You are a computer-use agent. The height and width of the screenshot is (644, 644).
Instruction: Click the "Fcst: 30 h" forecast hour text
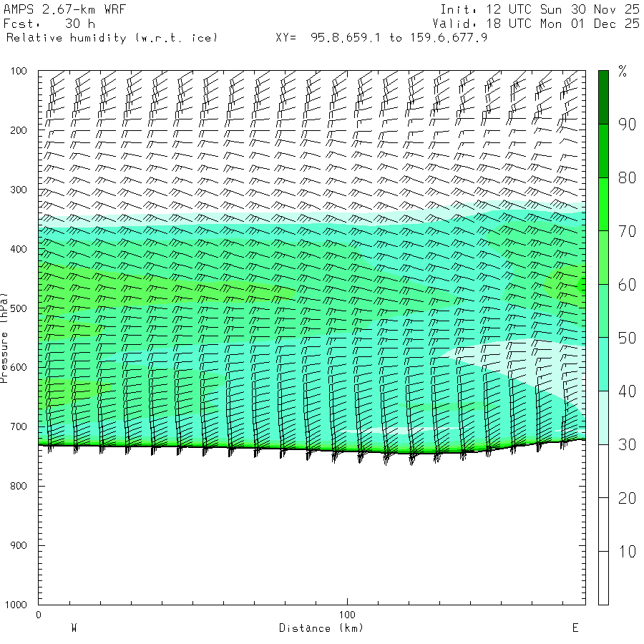49,24
